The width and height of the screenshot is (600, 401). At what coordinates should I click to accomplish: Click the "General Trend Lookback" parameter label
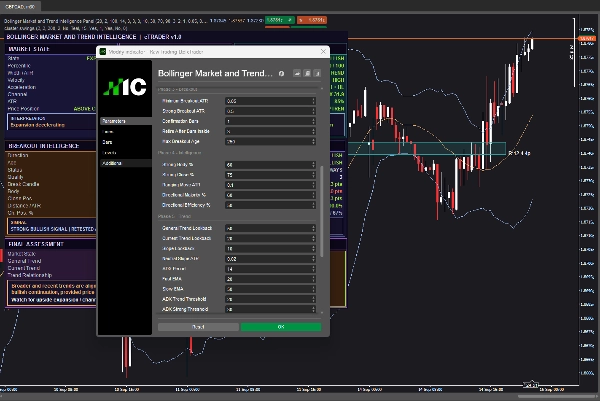187,228
